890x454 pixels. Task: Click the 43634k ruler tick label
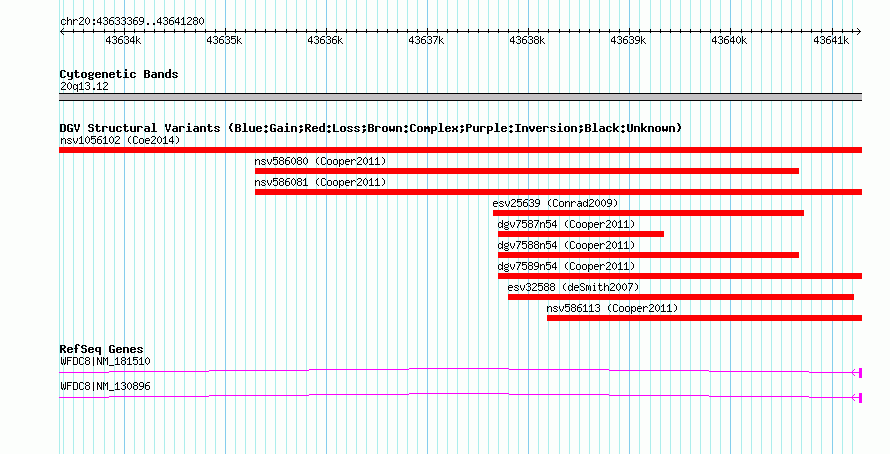(x=123, y=41)
